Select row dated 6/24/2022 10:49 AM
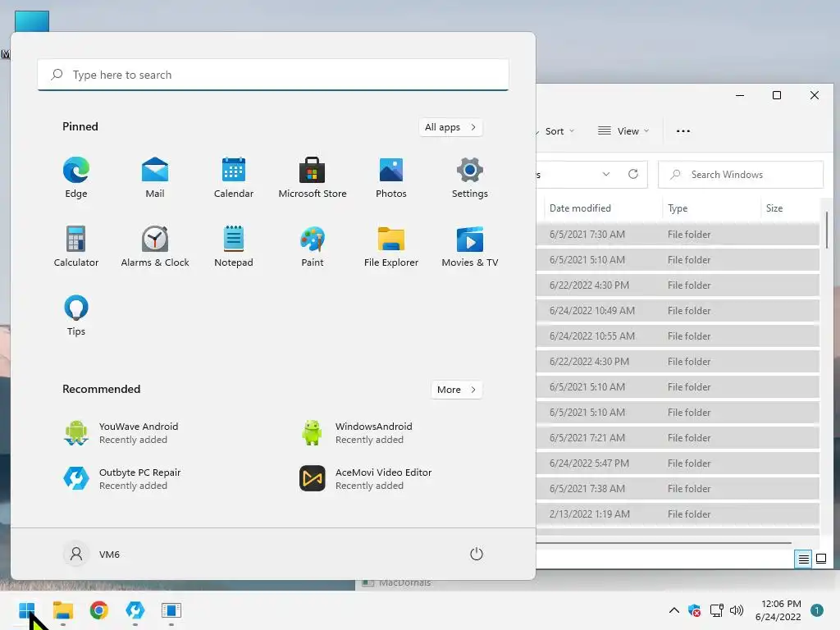840x630 pixels. pyautogui.click(x=678, y=311)
